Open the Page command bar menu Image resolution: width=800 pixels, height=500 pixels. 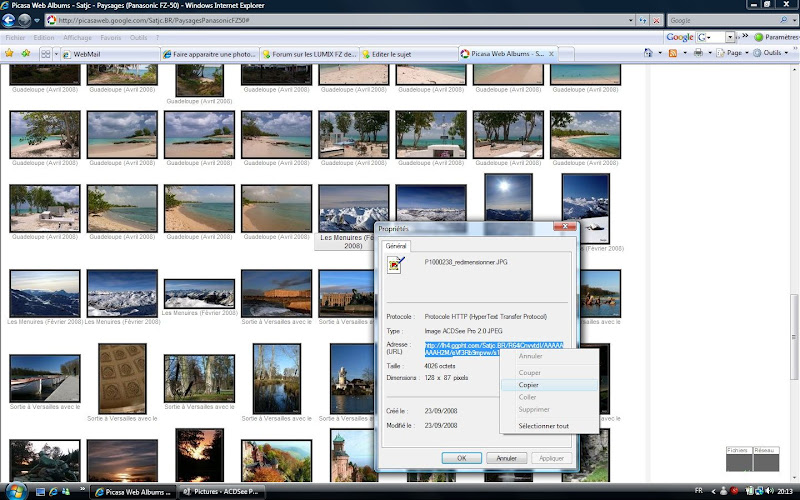coord(732,53)
